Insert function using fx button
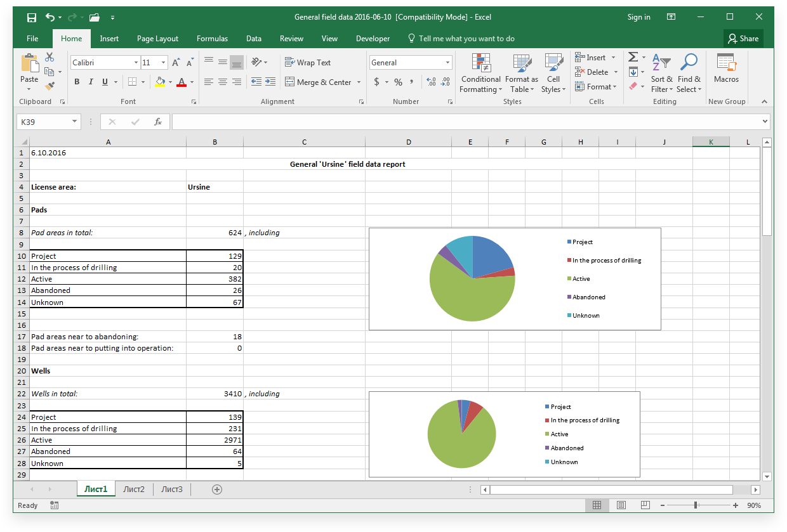This screenshot has width=787, height=532. pyautogui.click(x=158, y=122)
